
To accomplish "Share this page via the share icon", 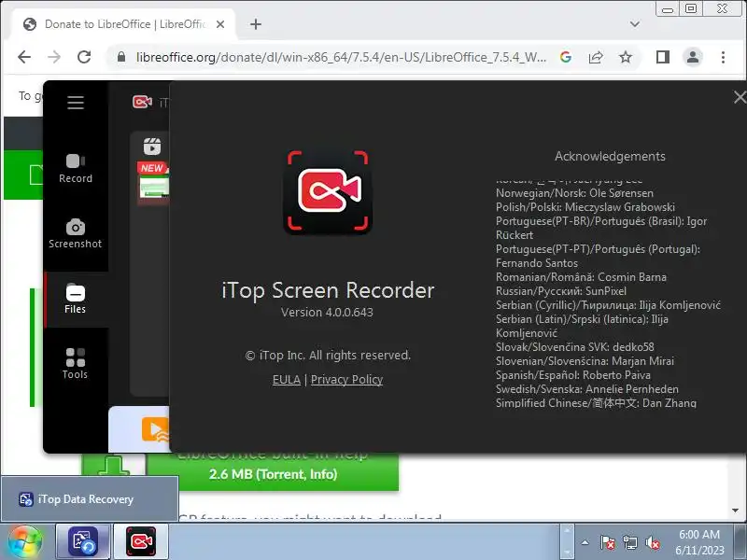I will [x=596, y=57].
